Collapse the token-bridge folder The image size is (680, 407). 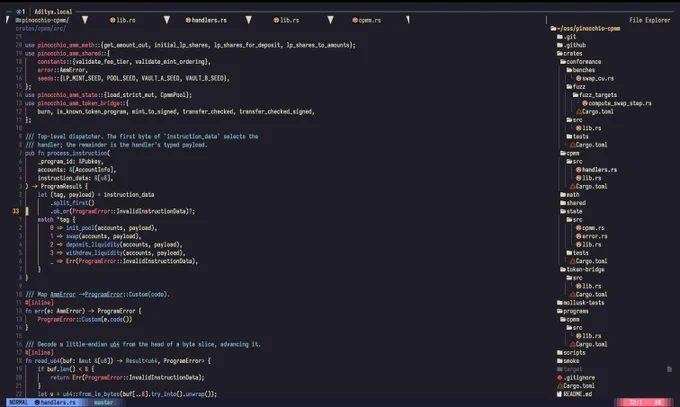click(x=563, y=269)
